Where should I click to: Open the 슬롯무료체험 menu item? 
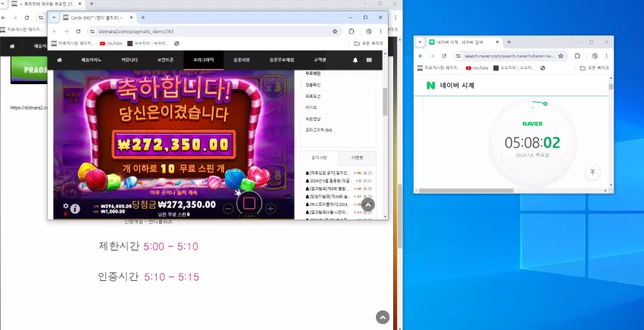coord(282,60)
